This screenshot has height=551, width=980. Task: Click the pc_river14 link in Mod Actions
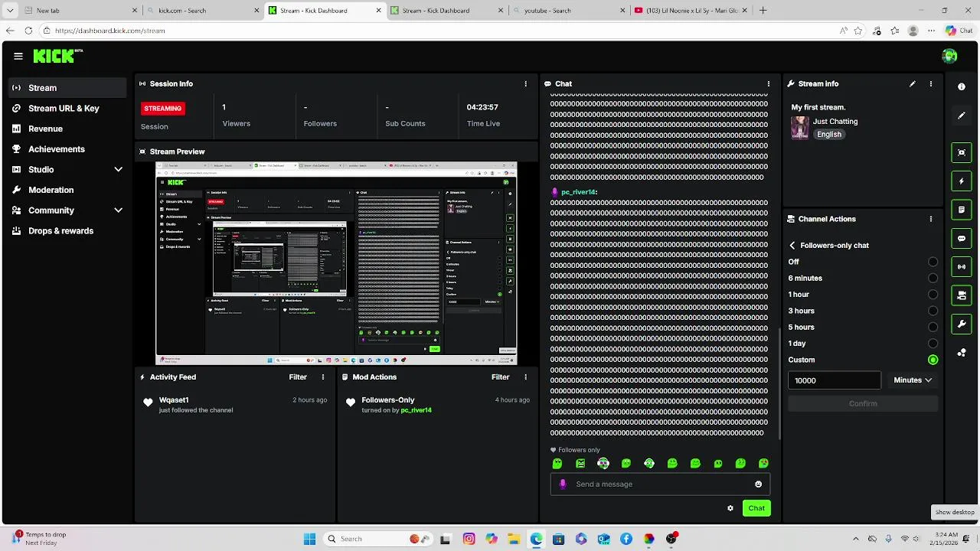[x=416, y=410]
